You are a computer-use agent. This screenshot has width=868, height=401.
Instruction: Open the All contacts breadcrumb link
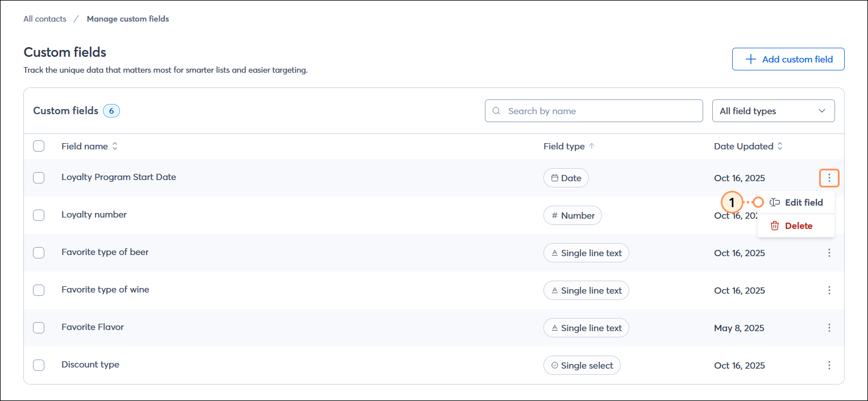(x=44, y=18)
